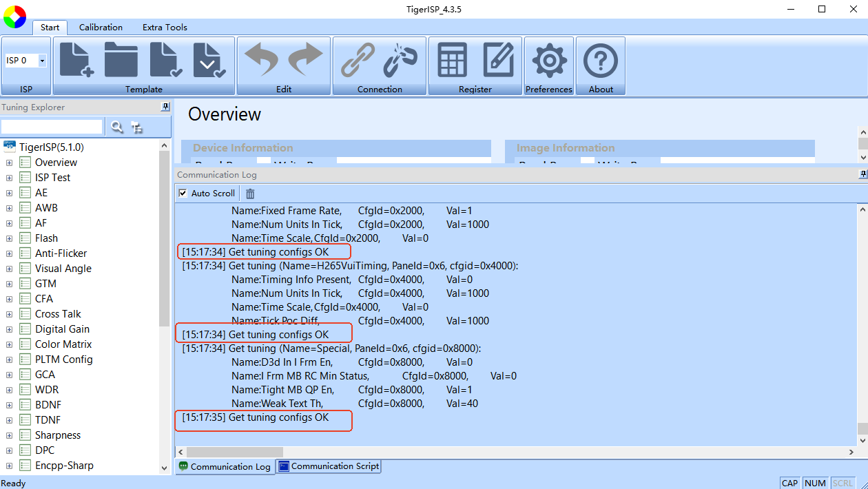868x489 pixels.
Task: Expand the Sharpness tree node
Action: coord(9,435)
